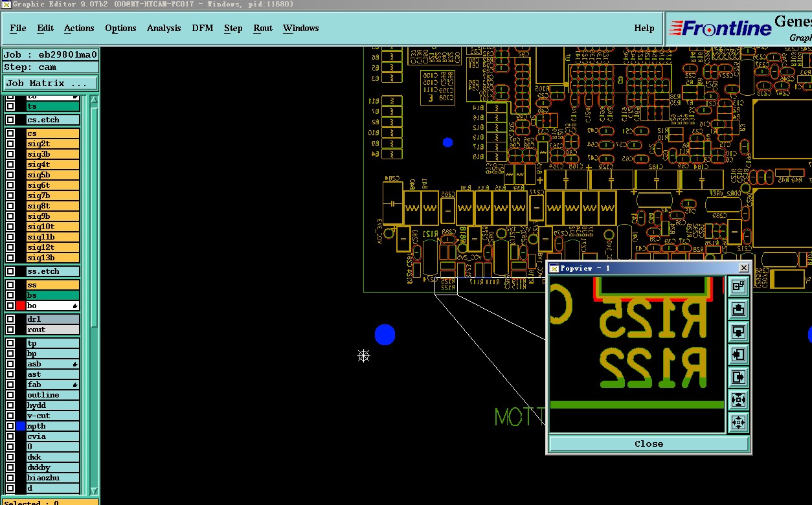Click the top window-link icon in Popview
This screenshot has height=505, width=812.
pos(738,286)
